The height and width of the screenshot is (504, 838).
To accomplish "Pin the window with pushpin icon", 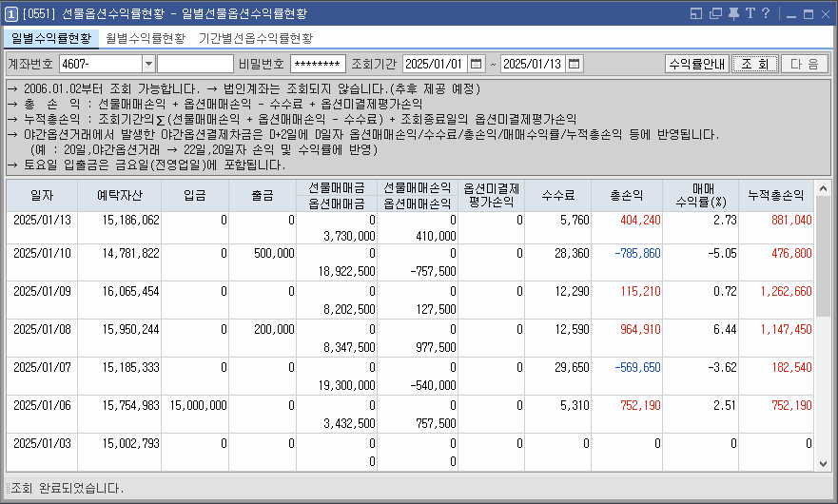I will point(733,13).
